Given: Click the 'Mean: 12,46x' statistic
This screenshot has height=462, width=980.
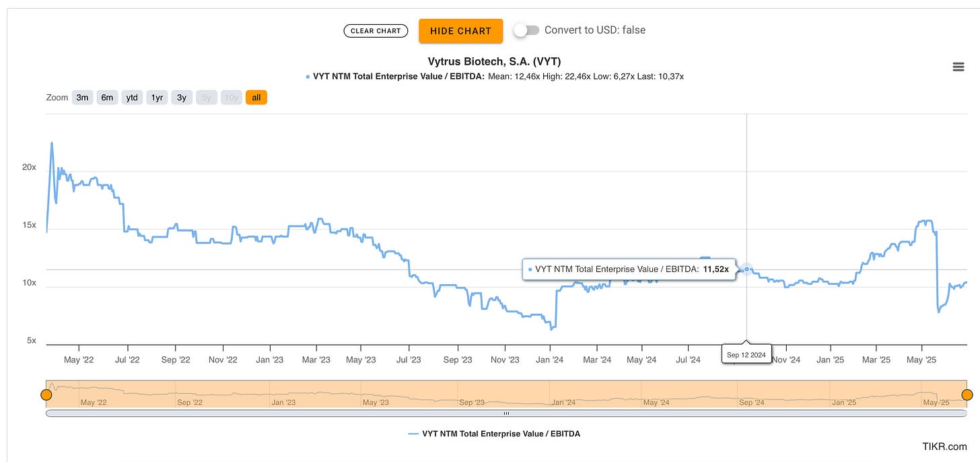Looking at the screenshot, I should coord(514,76).
